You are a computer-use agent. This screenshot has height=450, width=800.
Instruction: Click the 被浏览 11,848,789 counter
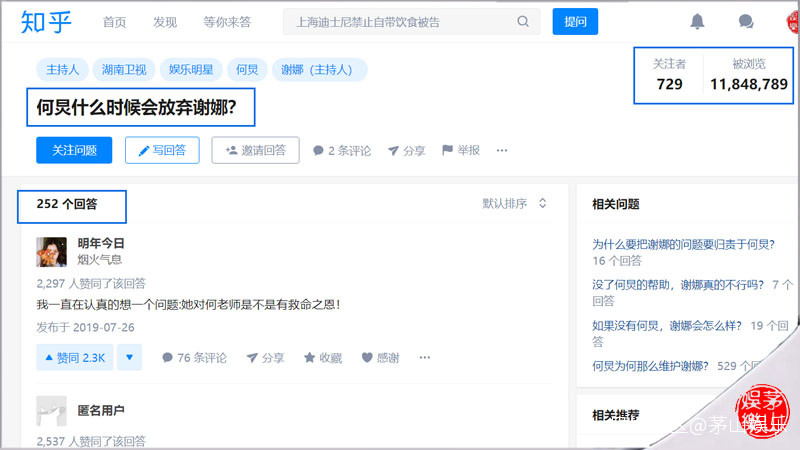point(749,74)
